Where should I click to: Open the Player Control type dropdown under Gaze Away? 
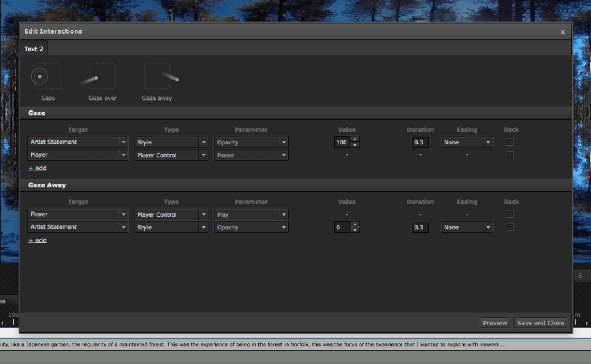pos(171,214)
